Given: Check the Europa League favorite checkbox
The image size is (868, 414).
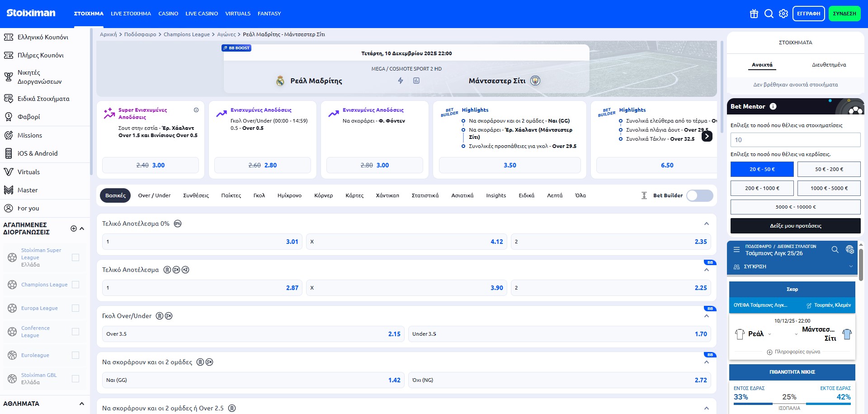Looking at the screenshot, I should (x=75, y=308).
